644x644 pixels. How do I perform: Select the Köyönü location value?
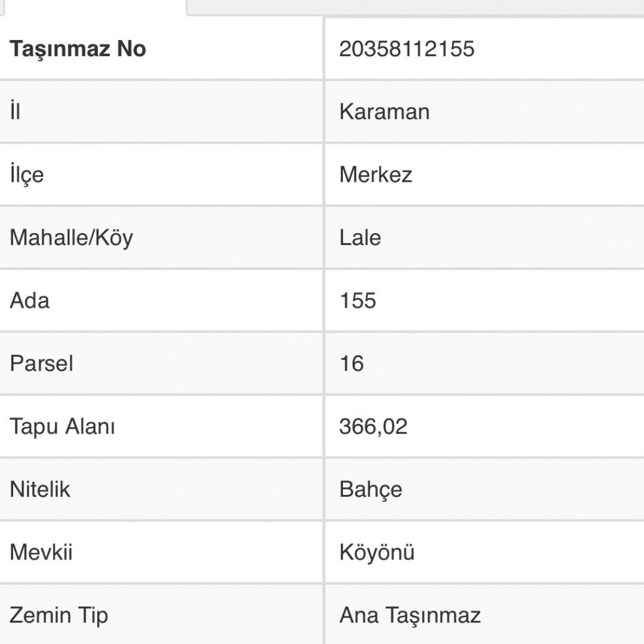pyautogui.click(x=377, y=552)
